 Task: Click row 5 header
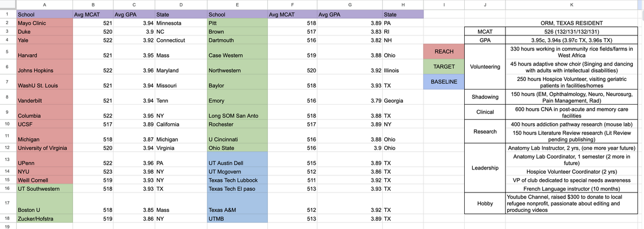7,52
